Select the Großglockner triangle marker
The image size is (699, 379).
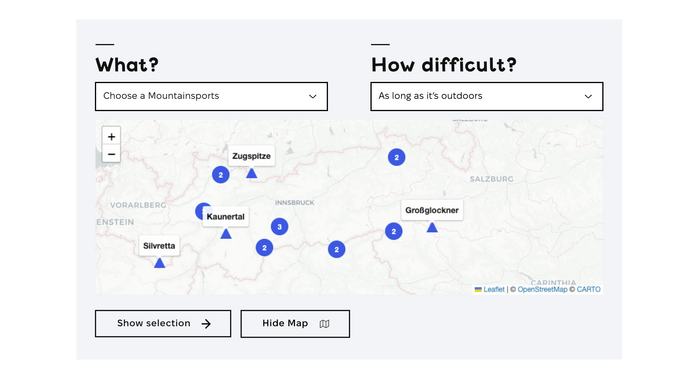click(x=432, y=227)
